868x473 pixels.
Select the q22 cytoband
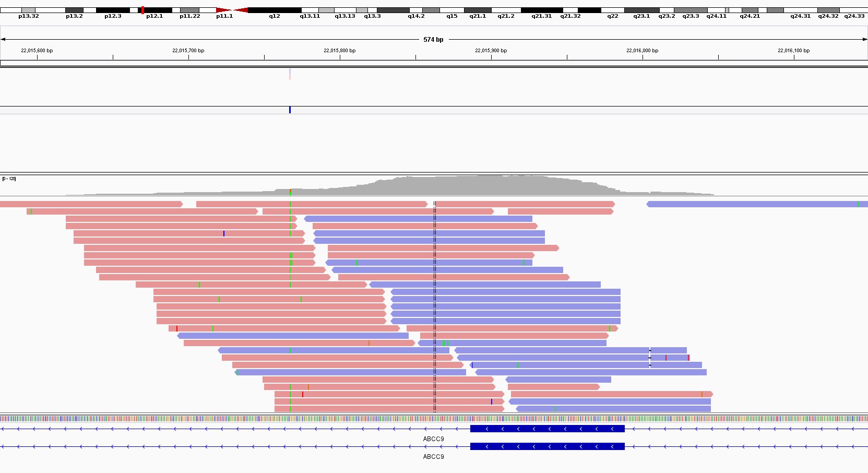point(613,10)
